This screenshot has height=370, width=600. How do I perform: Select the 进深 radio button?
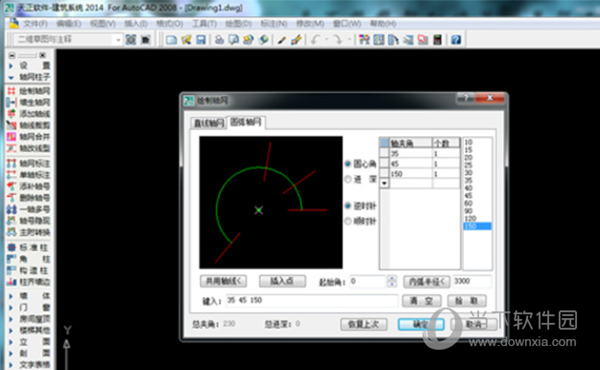click(348, 179)
